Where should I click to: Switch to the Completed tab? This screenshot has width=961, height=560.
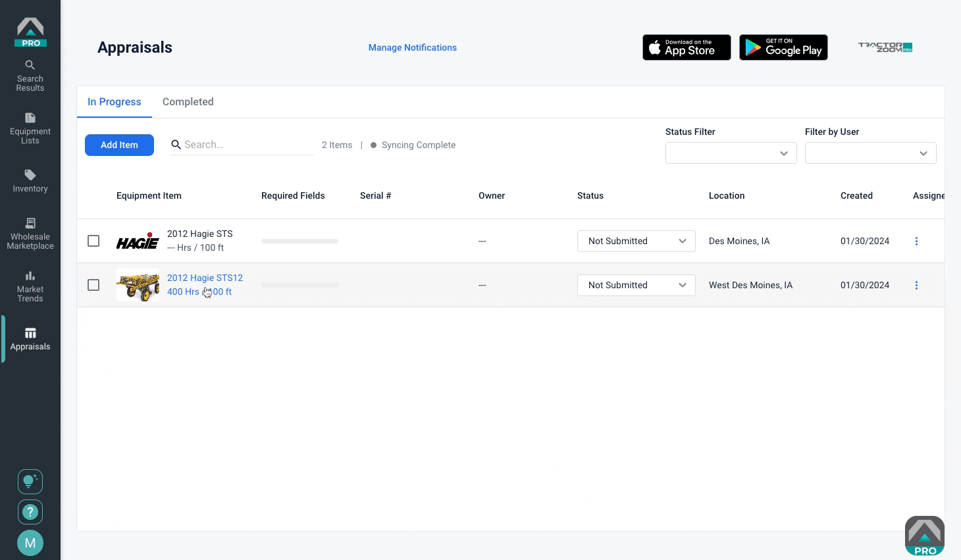188,102
